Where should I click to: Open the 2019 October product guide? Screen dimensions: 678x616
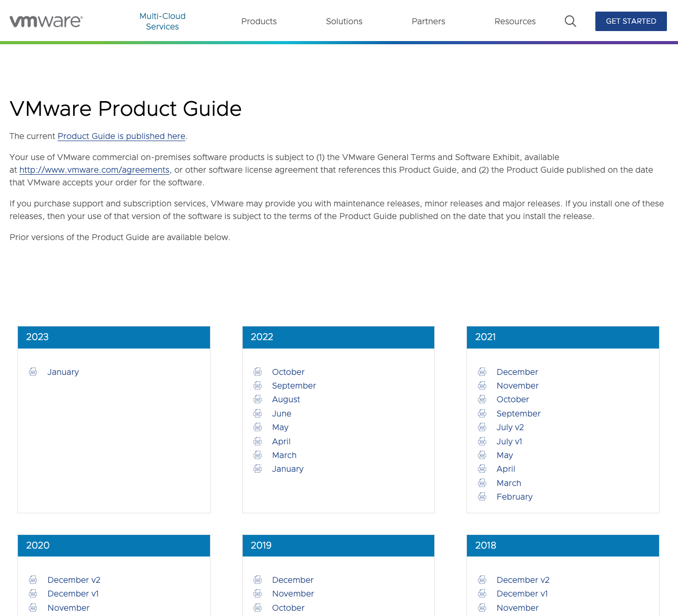click(x=288, y=608)
